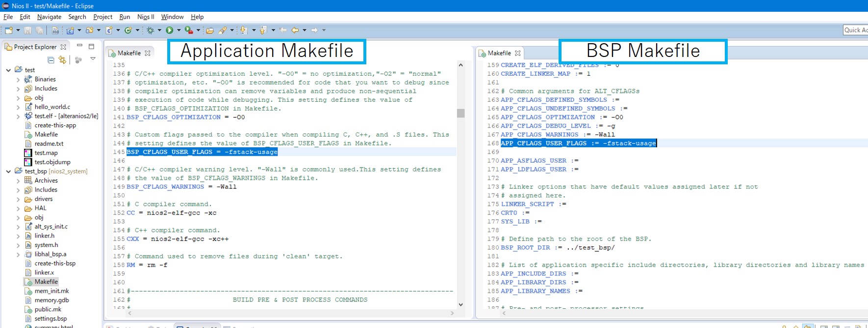Click the Back navigation arrow
Screen dimensions: 868x328
(x=295, y=30)
